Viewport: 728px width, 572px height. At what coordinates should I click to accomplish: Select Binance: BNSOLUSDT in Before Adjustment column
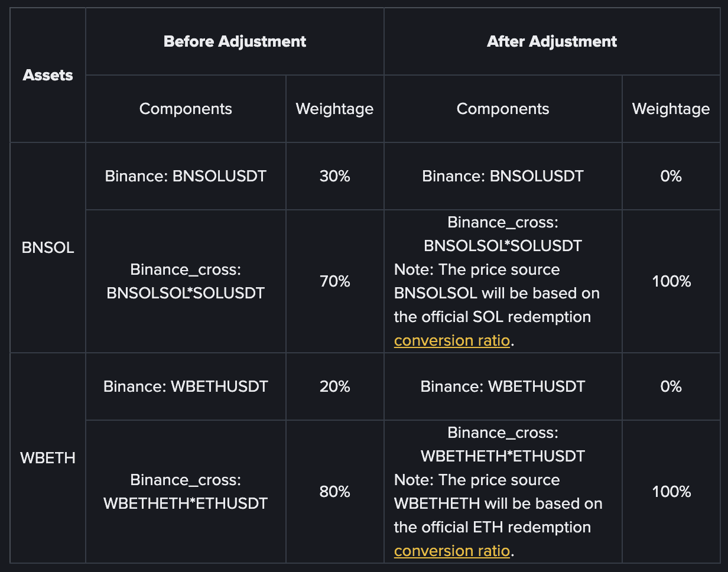click(x=186, y=176)
